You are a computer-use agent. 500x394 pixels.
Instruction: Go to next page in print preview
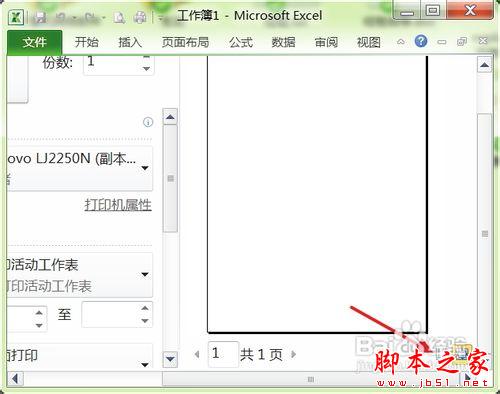[x=293, y=354]
